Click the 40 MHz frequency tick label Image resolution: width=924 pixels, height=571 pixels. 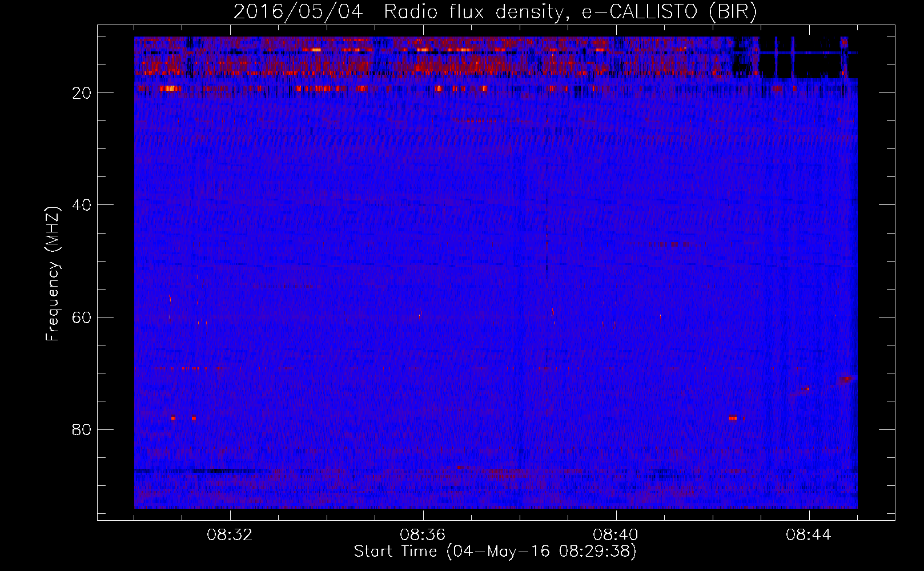coord(82,205)
